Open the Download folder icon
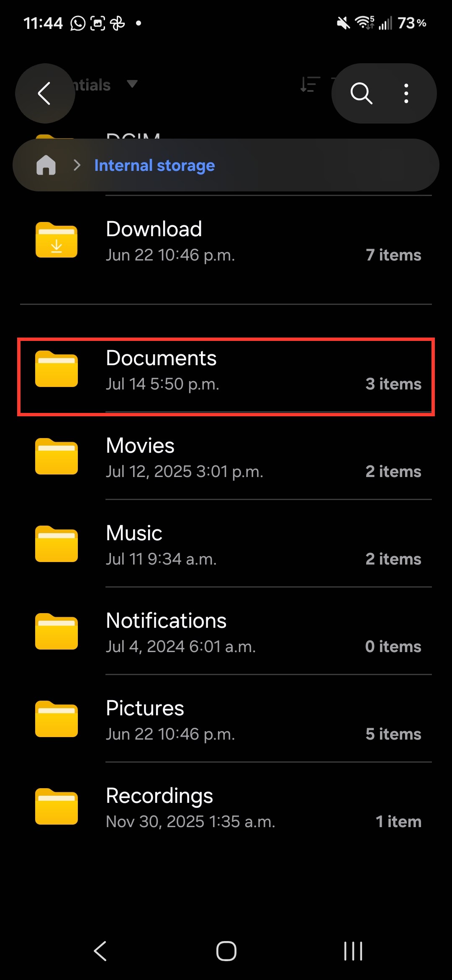 click(x=56, y=240)
